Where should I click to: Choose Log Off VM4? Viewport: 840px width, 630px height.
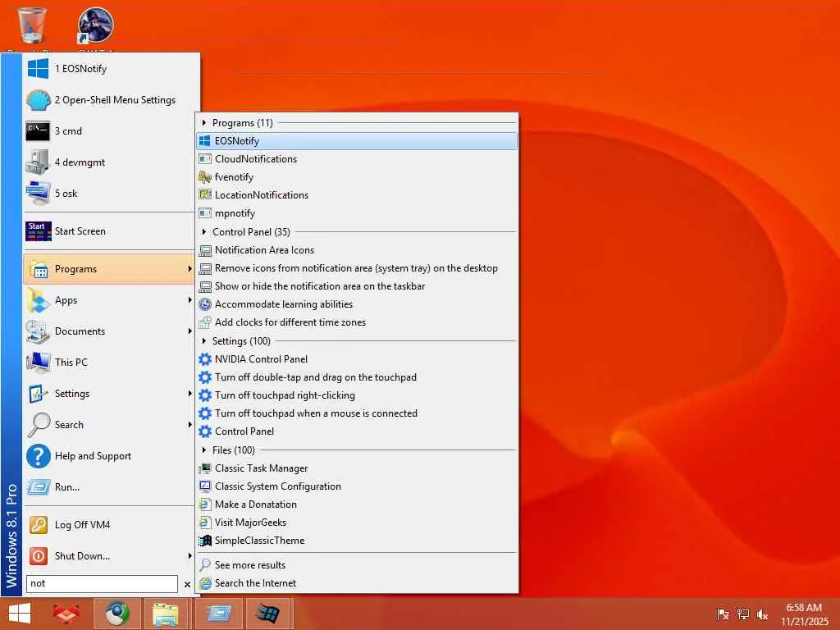tap(109, 524)
